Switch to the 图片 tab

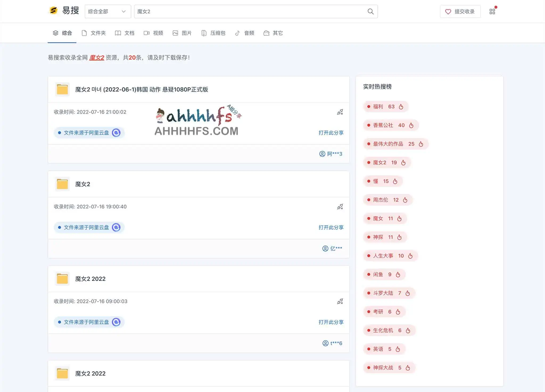tap(182, 33)
